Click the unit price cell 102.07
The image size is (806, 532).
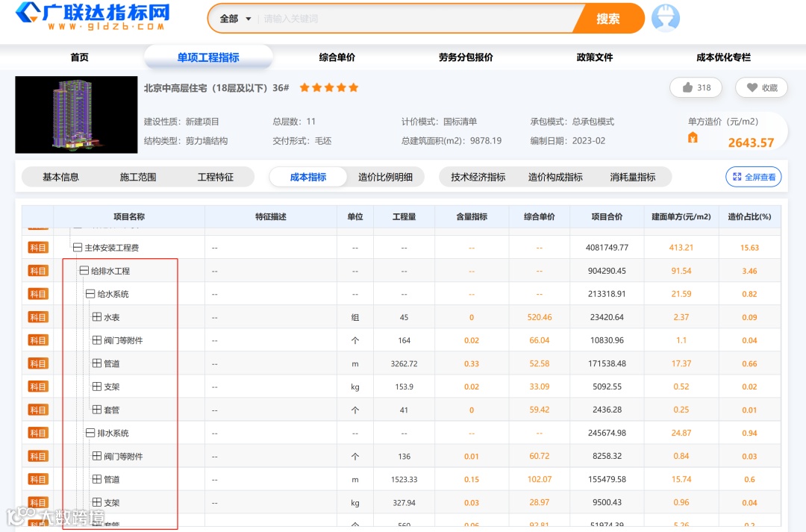click(540, 479)
